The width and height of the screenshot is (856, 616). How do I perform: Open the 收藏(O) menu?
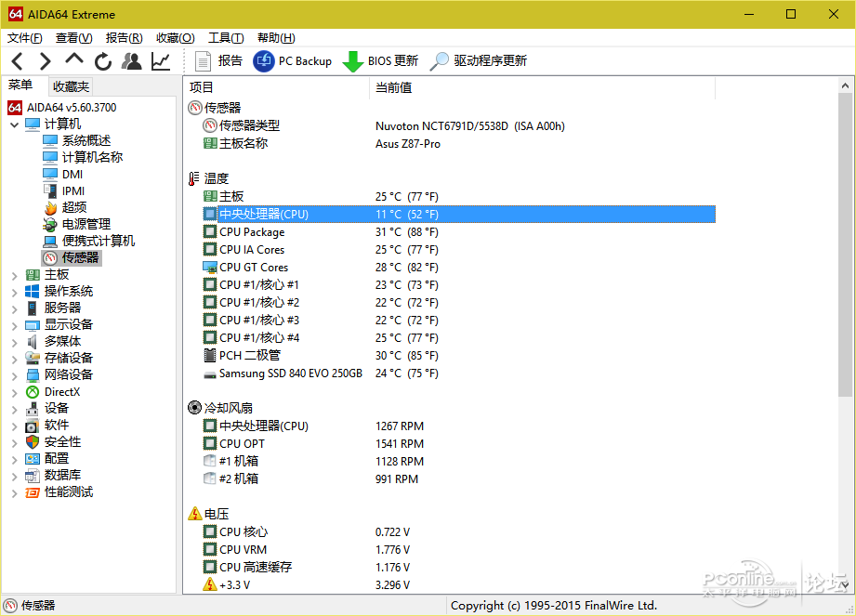176,38
